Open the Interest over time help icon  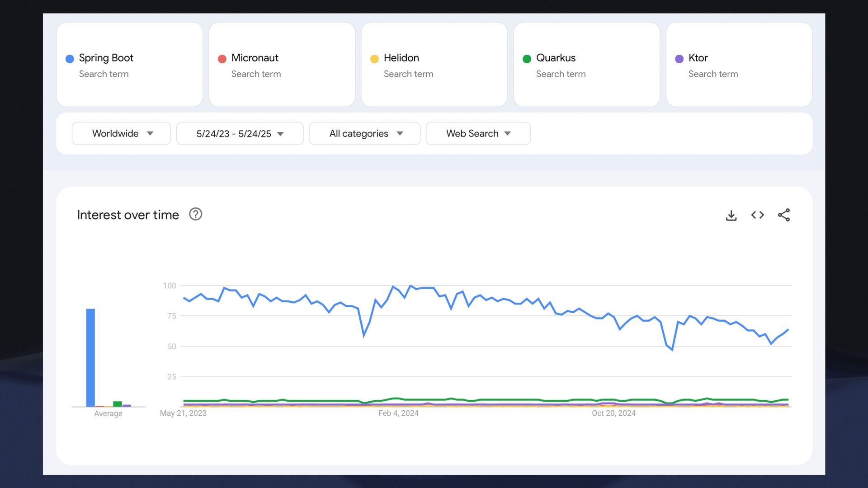(x=195, y=214)
